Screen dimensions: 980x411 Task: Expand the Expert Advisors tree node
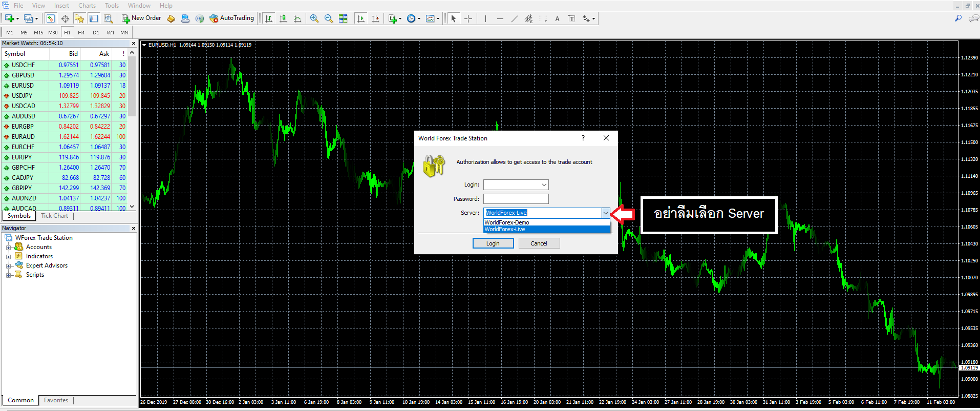point(8,266)
